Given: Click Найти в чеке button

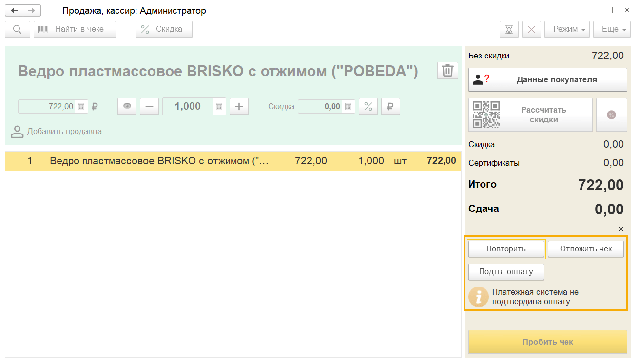Looking at the screenshot, I should (x=75, y=29).
